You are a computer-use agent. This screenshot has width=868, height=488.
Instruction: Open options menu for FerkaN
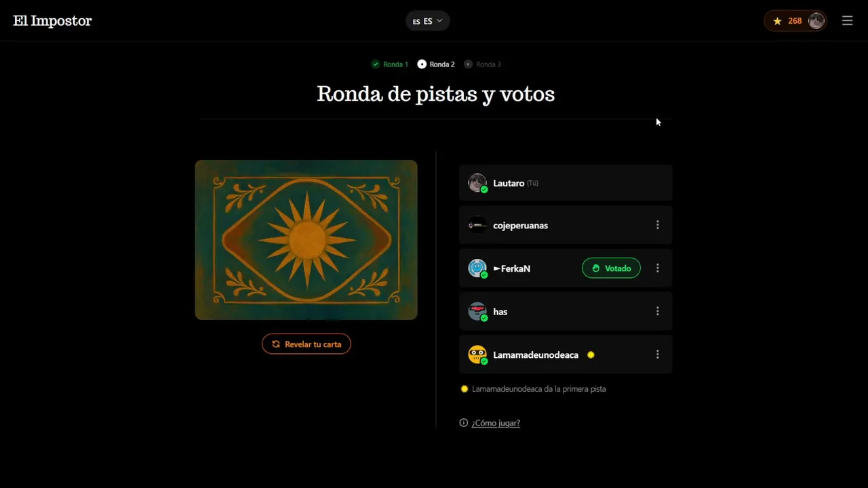tap(657, 268)
